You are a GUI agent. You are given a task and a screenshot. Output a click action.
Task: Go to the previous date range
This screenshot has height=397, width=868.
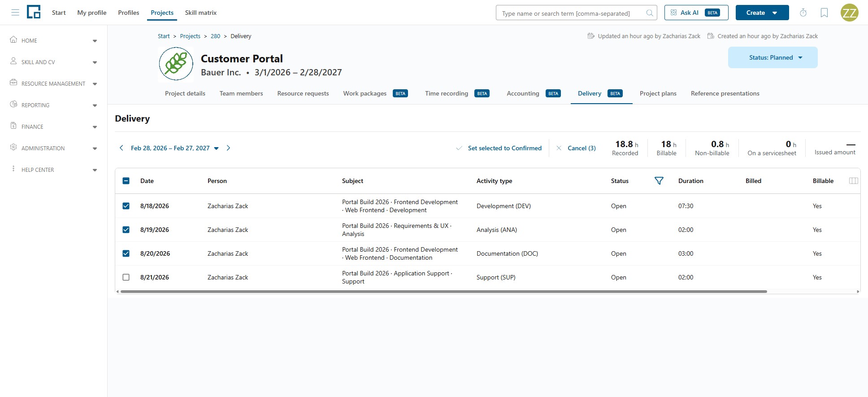121,148
